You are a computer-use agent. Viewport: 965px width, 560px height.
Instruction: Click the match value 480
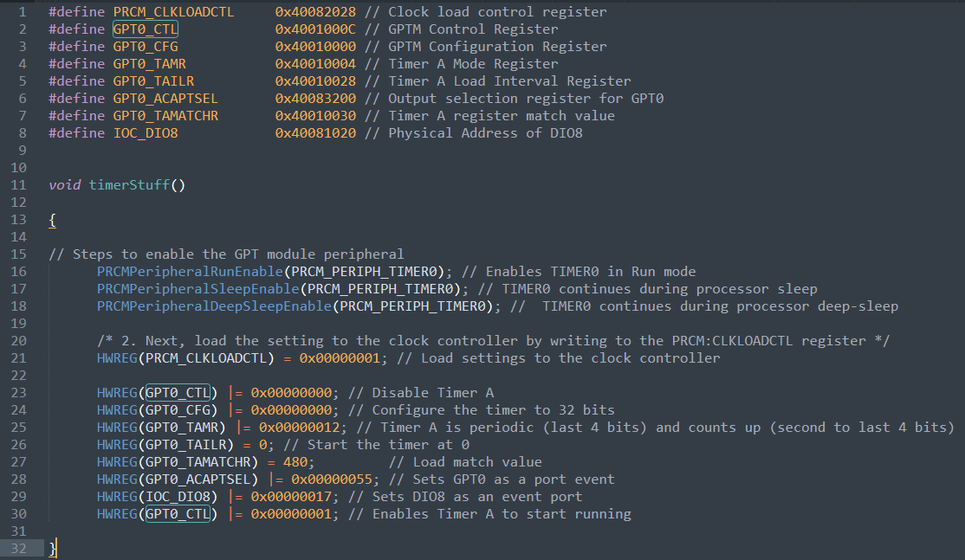tap(295, 462)
